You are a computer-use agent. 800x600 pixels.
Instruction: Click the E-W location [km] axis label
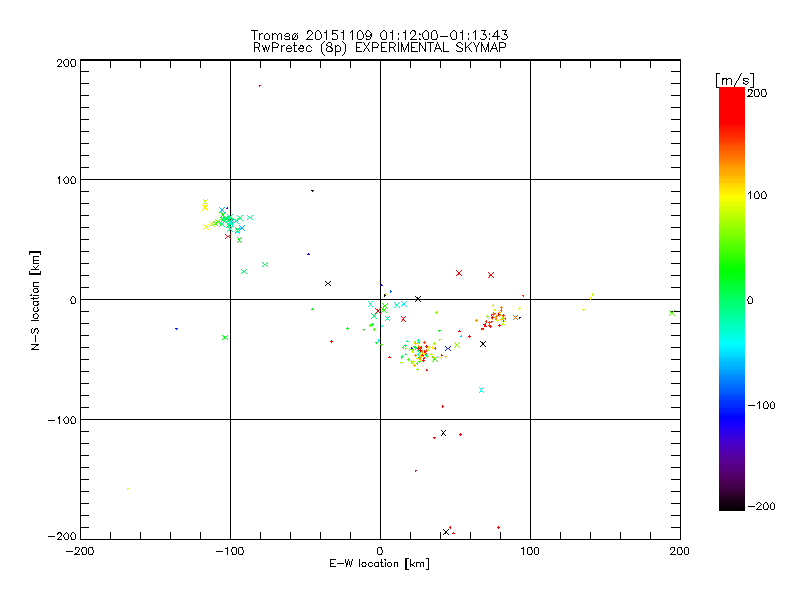[379, 564]
